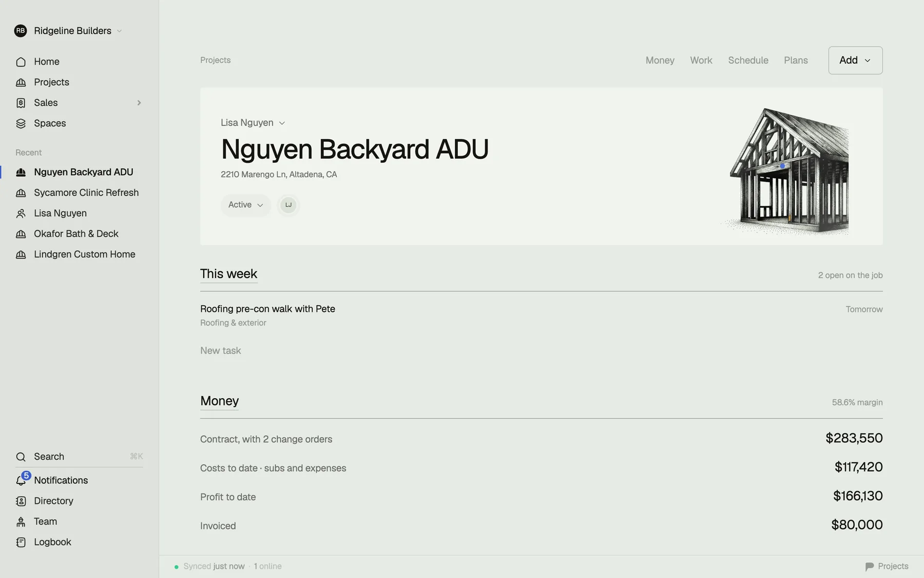The image size is (924, 578).
Task: Change the Active status dropdown
Action: [245, 205]
